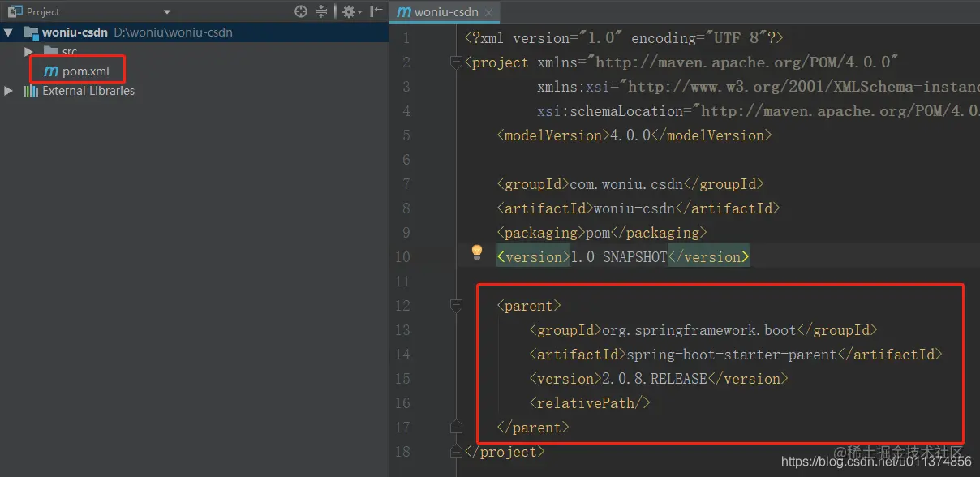The height and width of the screenshot is (477, 980).
Task: Click the Project panel icon
Action: [15, 11]
